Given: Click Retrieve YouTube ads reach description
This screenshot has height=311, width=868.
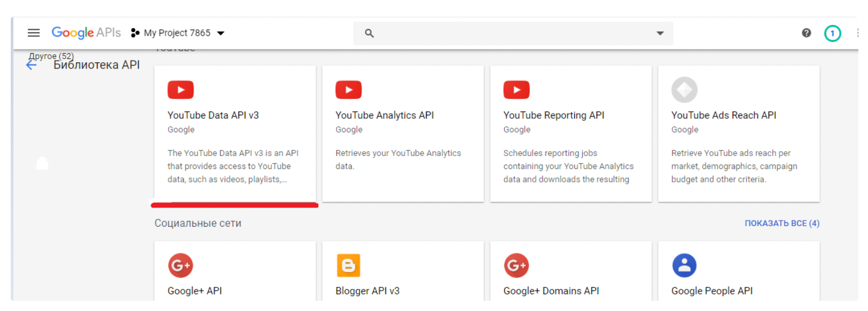Looking at the screenshot, I should pos(734,166).
